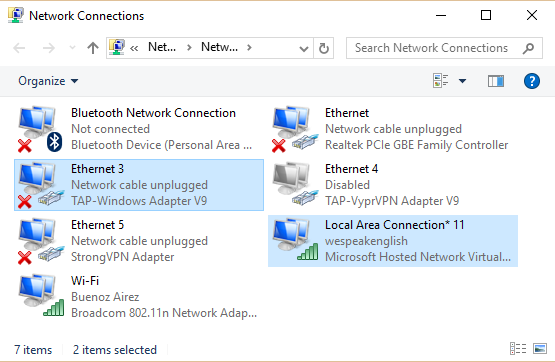Maximize the Network Connections window

click(x=486, y=15)
